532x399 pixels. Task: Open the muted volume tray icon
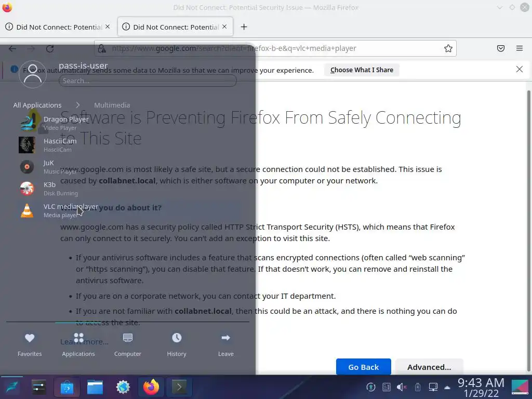coord(402,387)
